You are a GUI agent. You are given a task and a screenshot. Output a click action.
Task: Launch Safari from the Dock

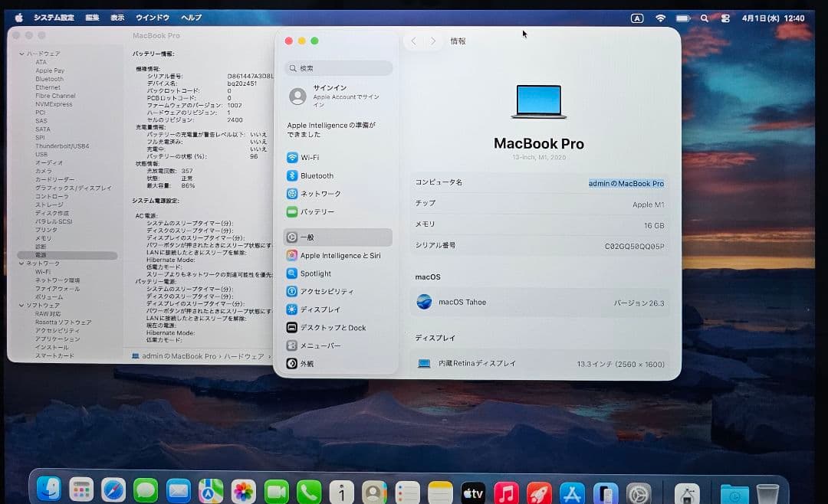(x=113, y=492)
